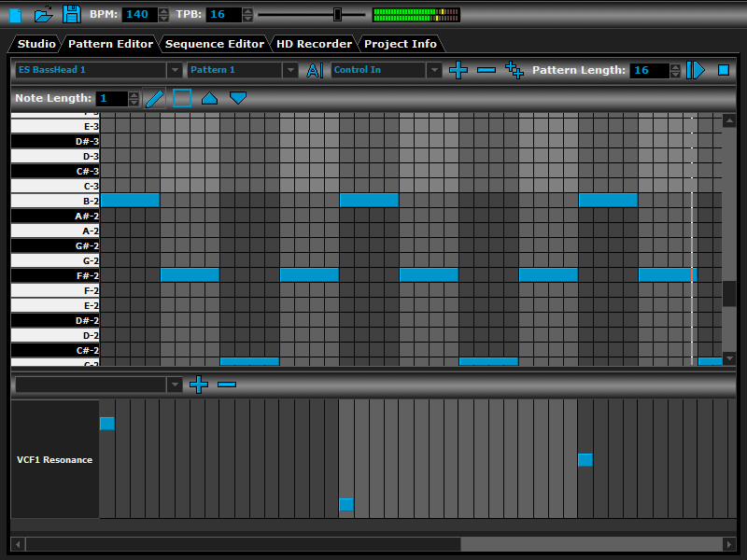The image size is (747, 560).
Task: Toggle the rectangle selection tool
Action: coord(182,98)
